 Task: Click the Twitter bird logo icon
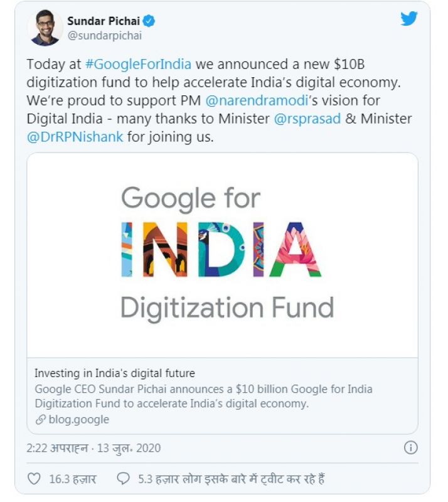click(409, 19)
